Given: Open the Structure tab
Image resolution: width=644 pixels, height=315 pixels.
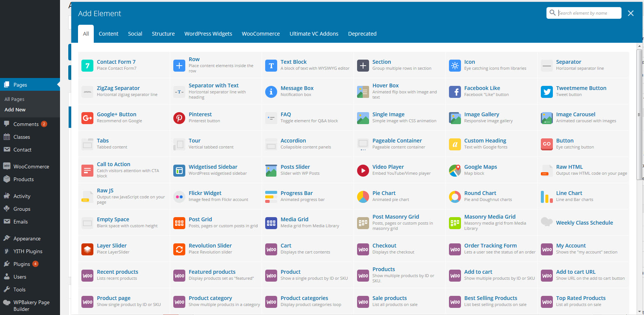Looking at the screenshot, I should [x=163, y=34].
